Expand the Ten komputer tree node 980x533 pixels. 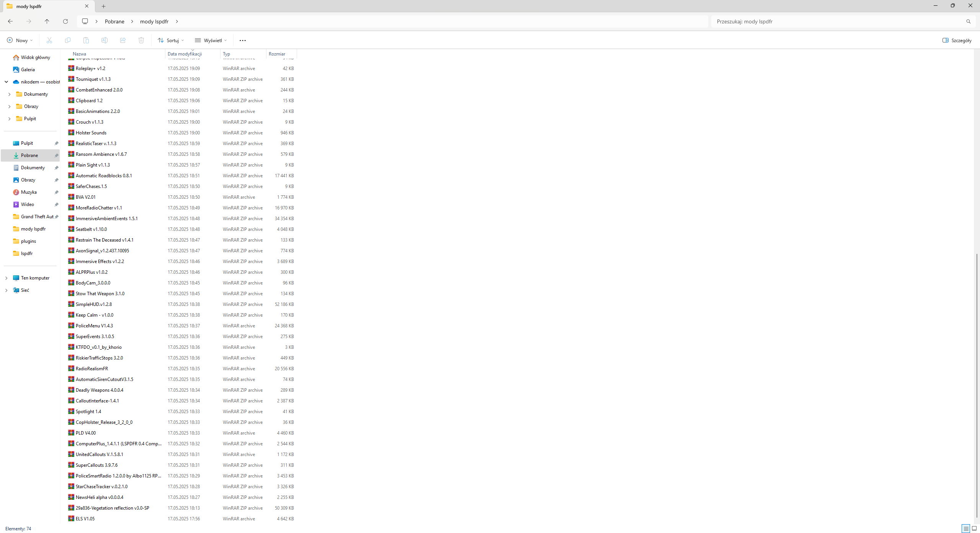(6, 278)
